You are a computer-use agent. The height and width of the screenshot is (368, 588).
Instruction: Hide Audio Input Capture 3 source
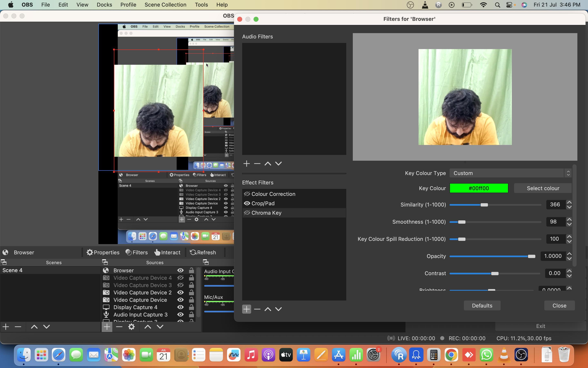tap(180, 314)
